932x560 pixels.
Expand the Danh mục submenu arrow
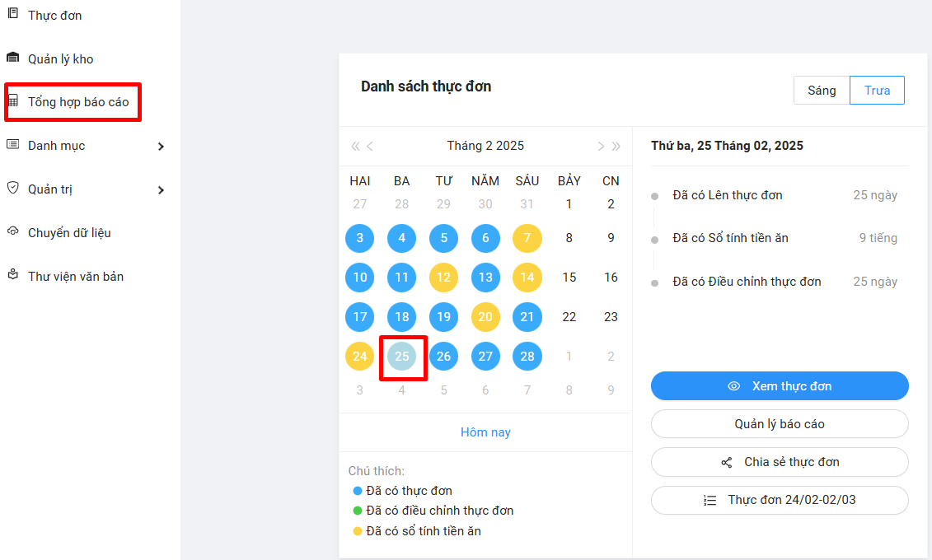coord(161,147)
